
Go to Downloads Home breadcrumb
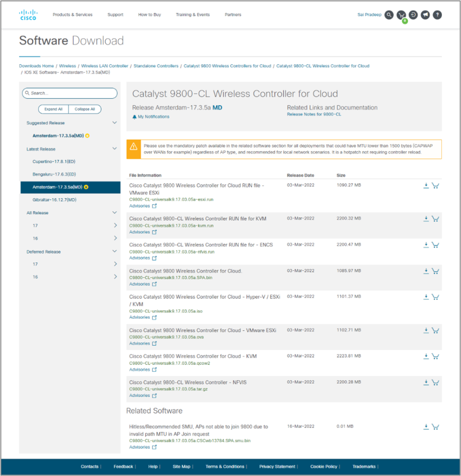(x=36, y=66)
